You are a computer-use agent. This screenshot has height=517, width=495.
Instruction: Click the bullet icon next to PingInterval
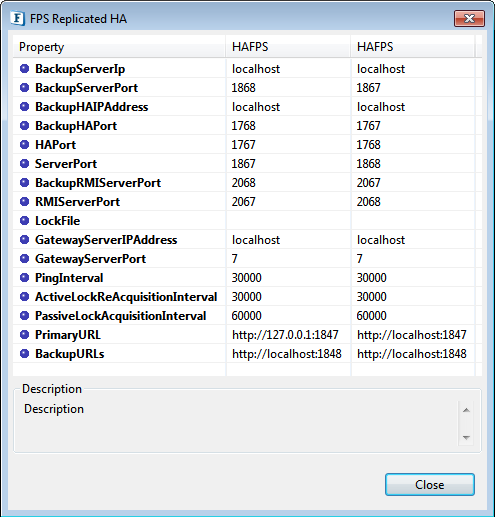coord(24,278)
